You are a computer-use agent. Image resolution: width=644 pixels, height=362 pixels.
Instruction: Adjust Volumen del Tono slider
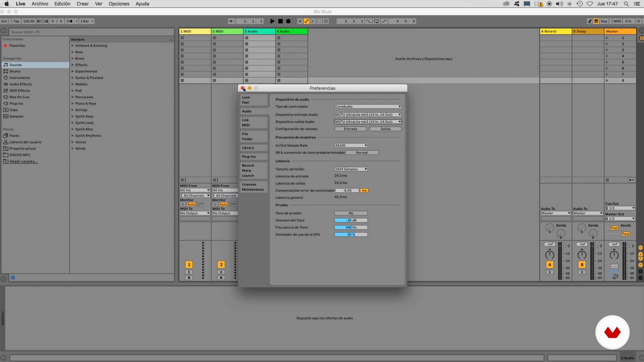[351, 220]
